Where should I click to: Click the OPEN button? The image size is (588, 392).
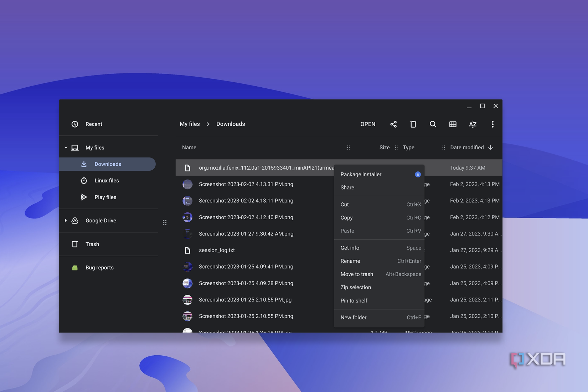pyautogui.click(x=368, y=124)
